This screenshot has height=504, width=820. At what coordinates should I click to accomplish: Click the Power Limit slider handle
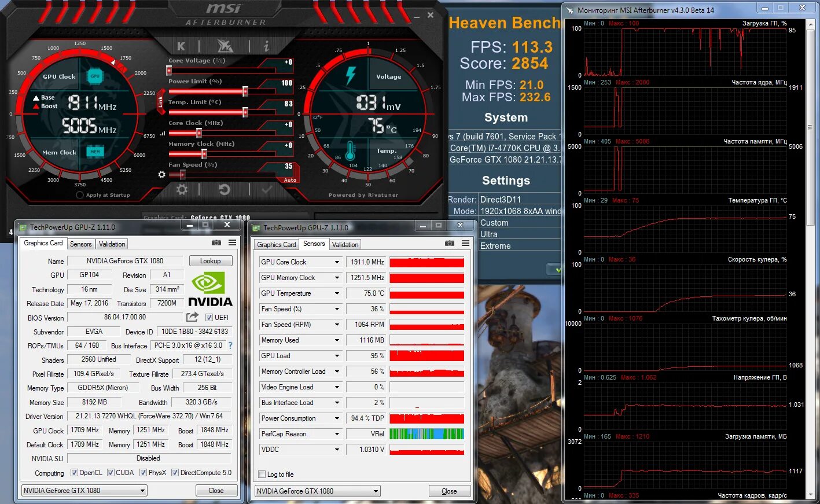click(x=245, y=91)
